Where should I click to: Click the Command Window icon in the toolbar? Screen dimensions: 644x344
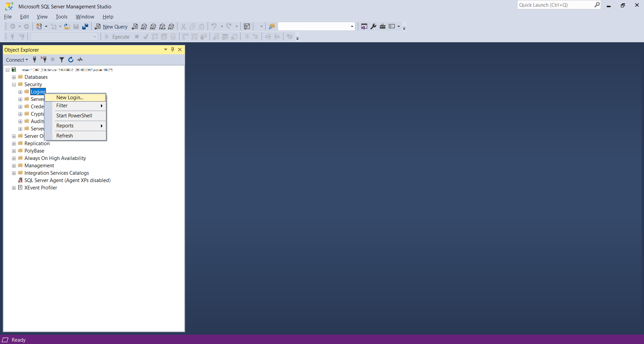392,26
